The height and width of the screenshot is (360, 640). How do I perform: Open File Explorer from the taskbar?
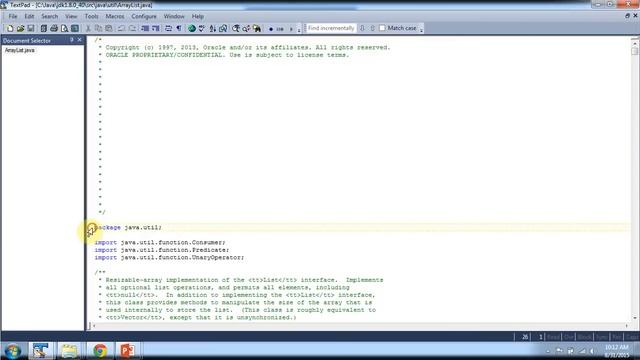tap(69, 351)
